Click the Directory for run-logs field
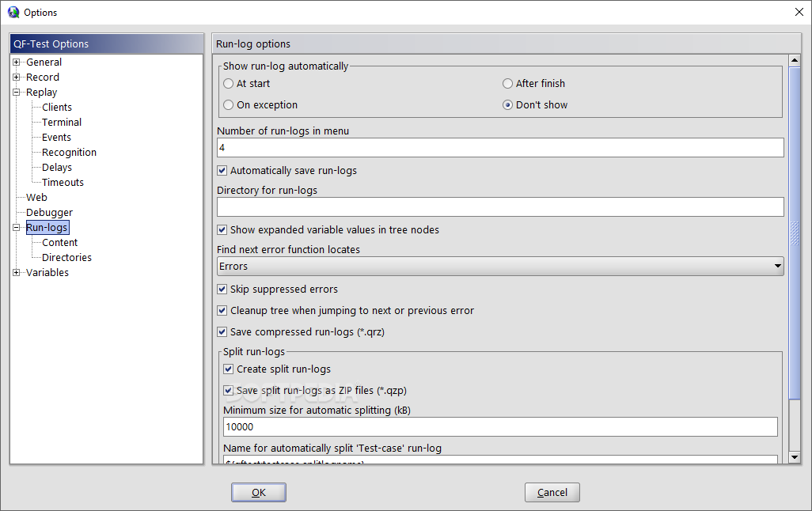 tap(500, 206)
